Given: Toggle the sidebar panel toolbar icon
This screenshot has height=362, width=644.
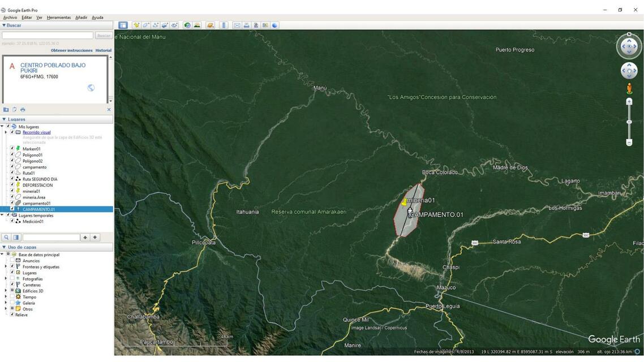Looking at the screenshot, I should [123, 25].
